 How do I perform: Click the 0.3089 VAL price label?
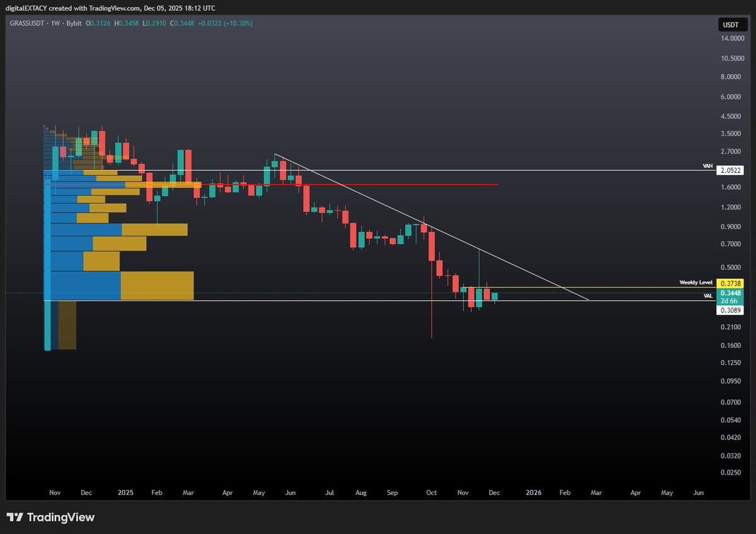731,310
